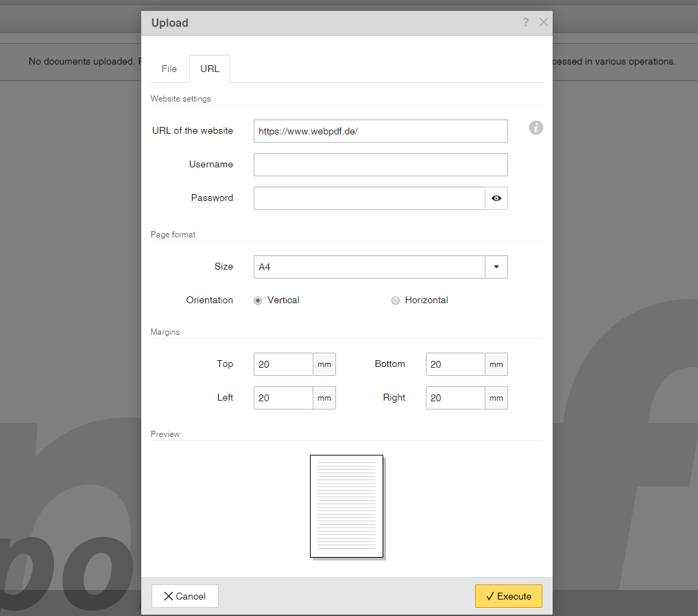Select the Vertical orientation radio button
Viewport: 698px width, 616px height.
(x=257, y=300)
